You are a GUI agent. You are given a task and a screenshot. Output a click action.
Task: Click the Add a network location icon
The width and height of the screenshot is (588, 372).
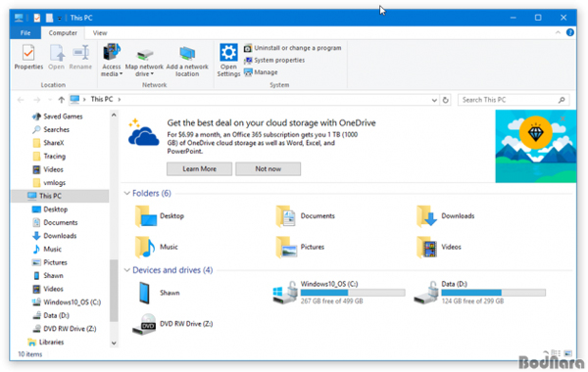187,53
